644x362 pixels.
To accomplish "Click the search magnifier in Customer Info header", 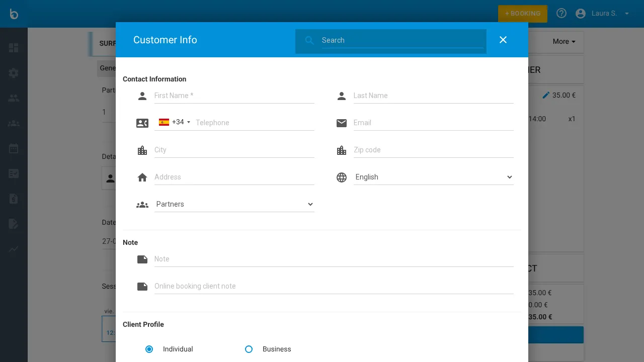I will (310, 40).
